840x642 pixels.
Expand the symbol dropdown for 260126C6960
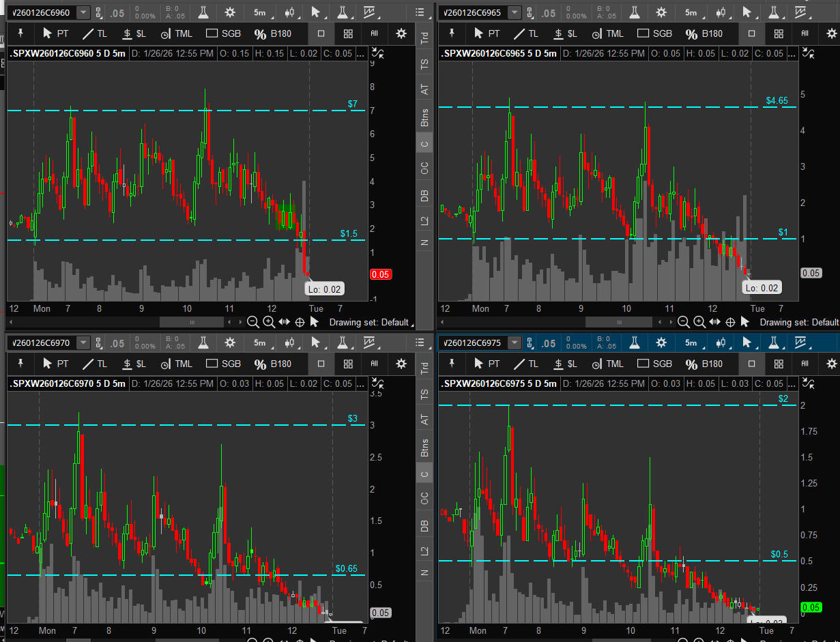(83, 12)
